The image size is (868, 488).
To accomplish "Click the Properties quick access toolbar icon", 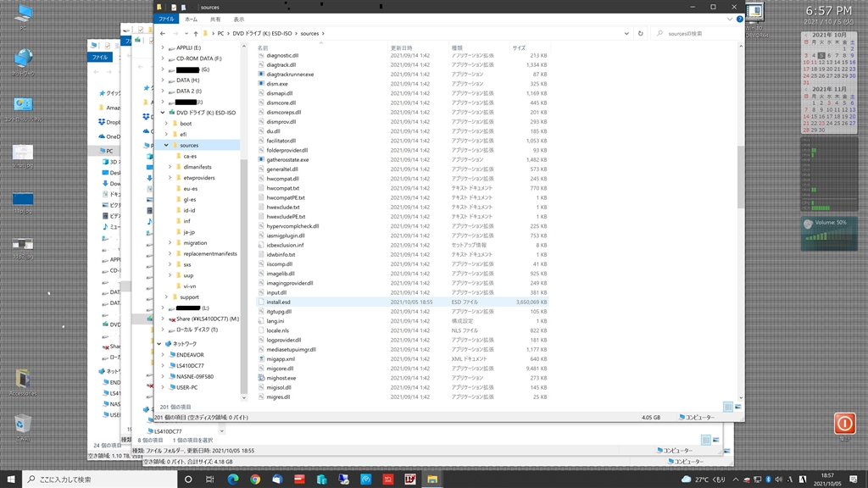I will pos(174,7).
